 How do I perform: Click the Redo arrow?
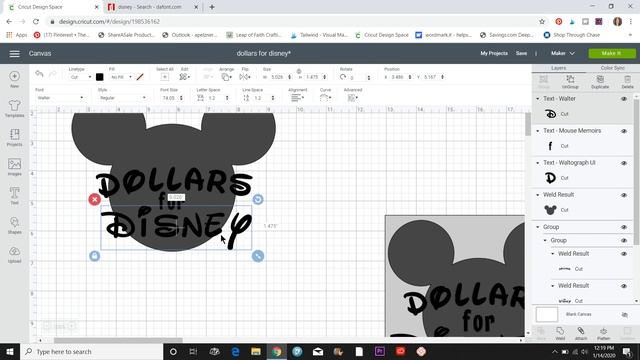[53, 74]
